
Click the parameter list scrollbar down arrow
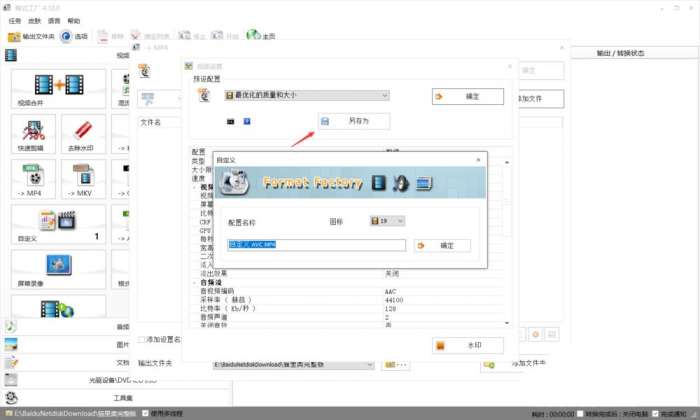(507, 323)
